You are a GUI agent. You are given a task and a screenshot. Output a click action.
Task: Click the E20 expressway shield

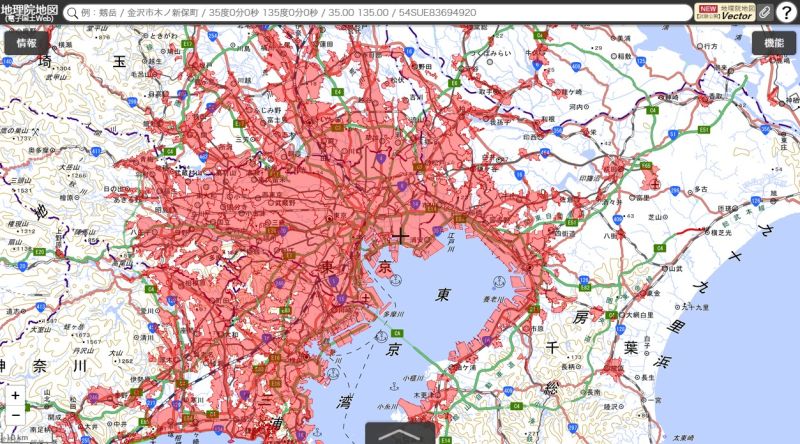tap(39, 252)
